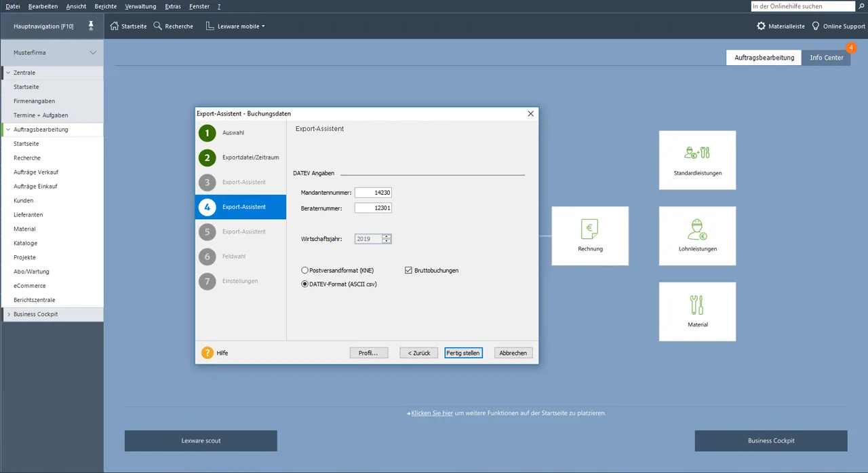Expand the Business Cockpit section

pyautogui.click(x=8, y=314)
